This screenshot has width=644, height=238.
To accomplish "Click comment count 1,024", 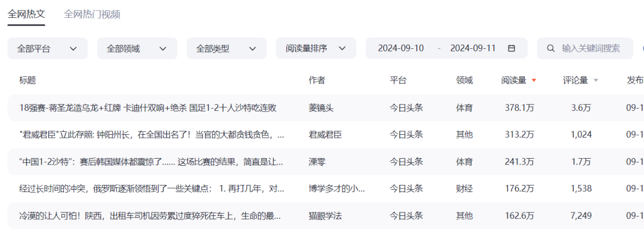I will coord(581,134).
